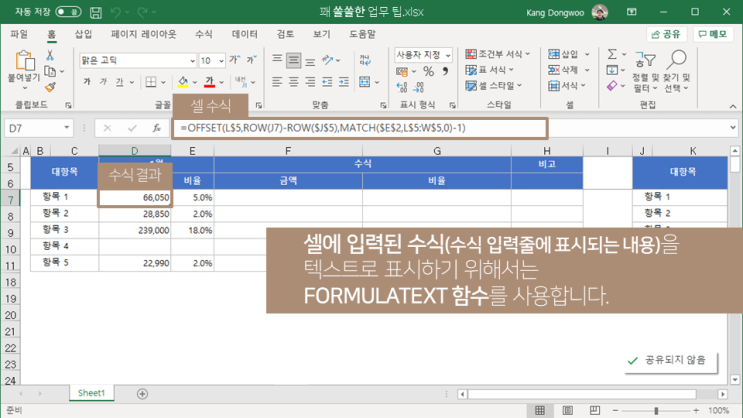Click the 메모 comments button
743x418 pixels.
[x=713, y=34]
